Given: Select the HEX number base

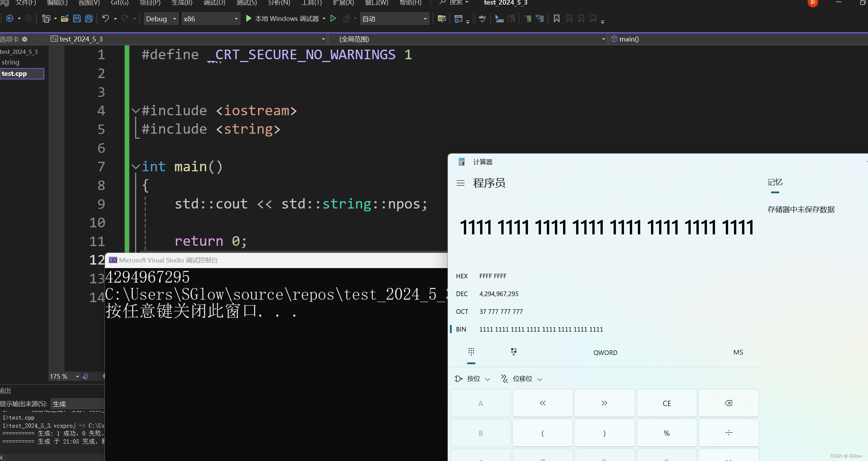Looking at the screenshot, I should point(462,276).
